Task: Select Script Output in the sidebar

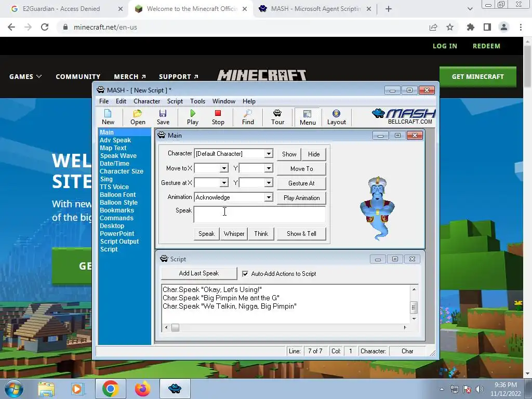Action: coord(119,242)
